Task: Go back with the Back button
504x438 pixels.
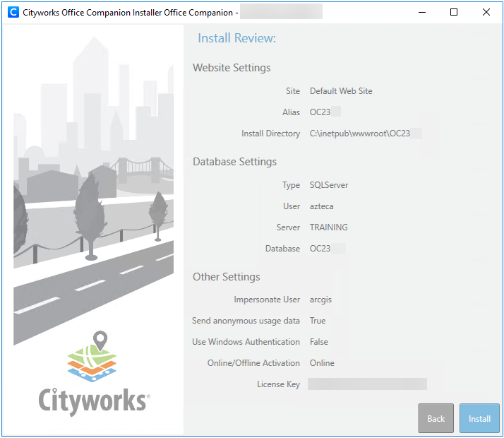Action: point(436,418)
